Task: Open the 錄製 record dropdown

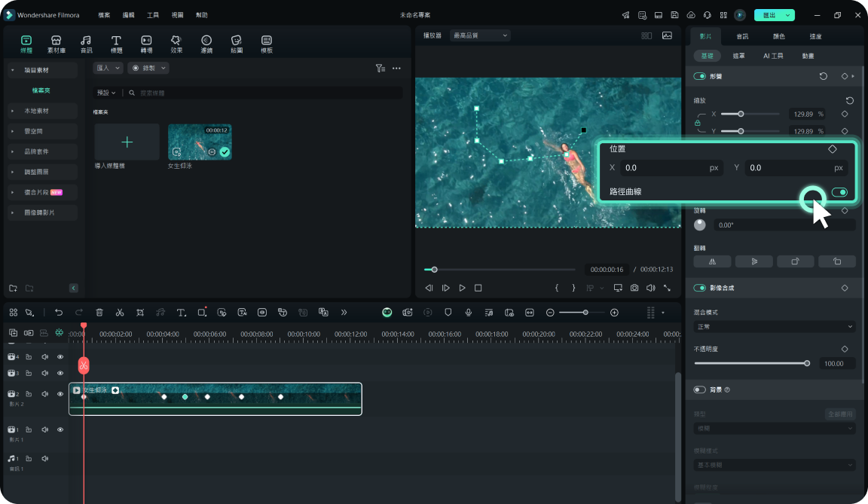Action: (148, 68)
